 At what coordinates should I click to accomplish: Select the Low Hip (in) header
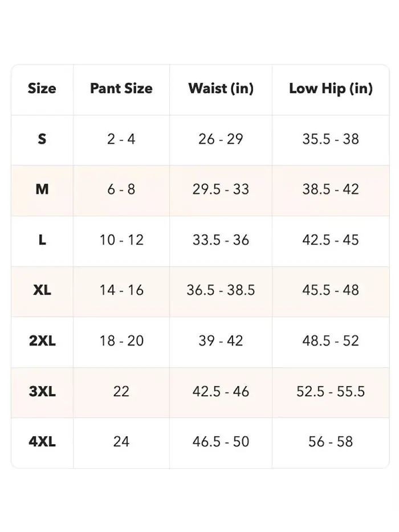tap(331, 88)
